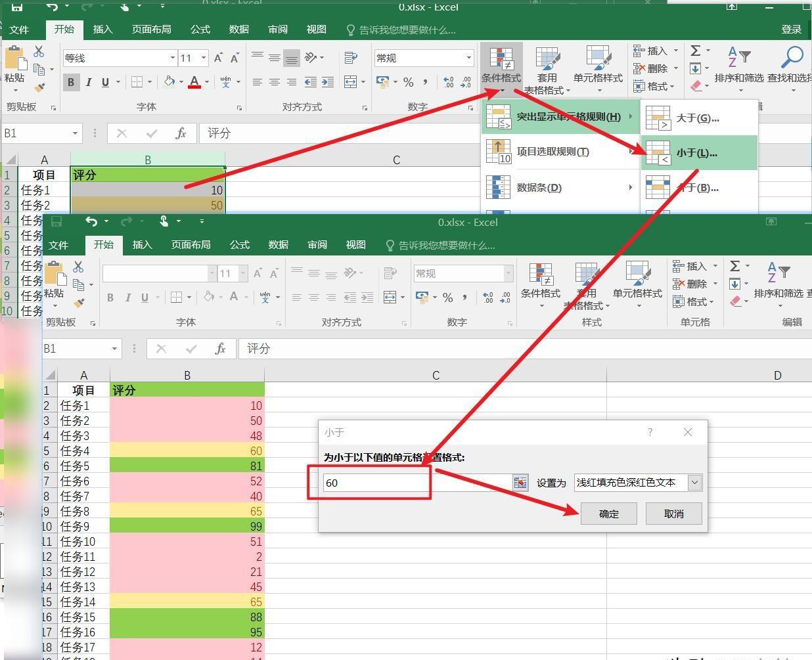Screen dimensions: 812x660
Task: Select cell with 99 in lower sheet
Action: [x=187, y=526]
